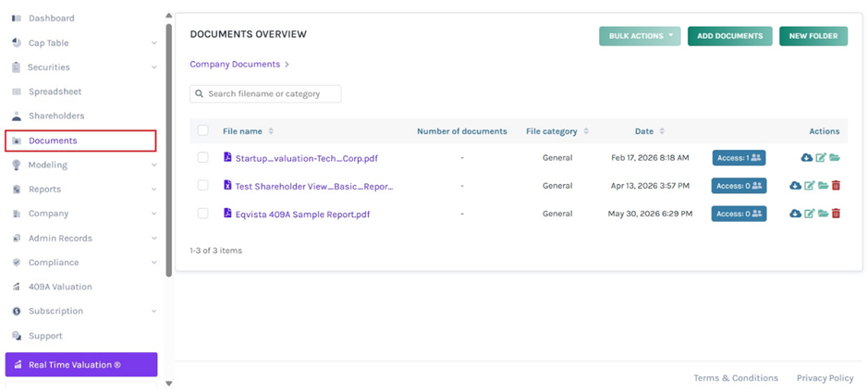Expand the Securities submenu chevron

[x=153, y=67]
